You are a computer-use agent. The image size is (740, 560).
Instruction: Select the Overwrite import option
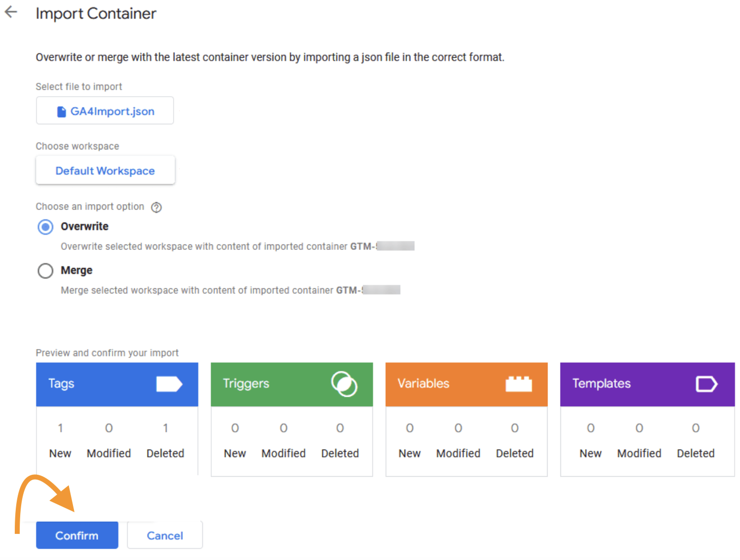pos(45,227)
